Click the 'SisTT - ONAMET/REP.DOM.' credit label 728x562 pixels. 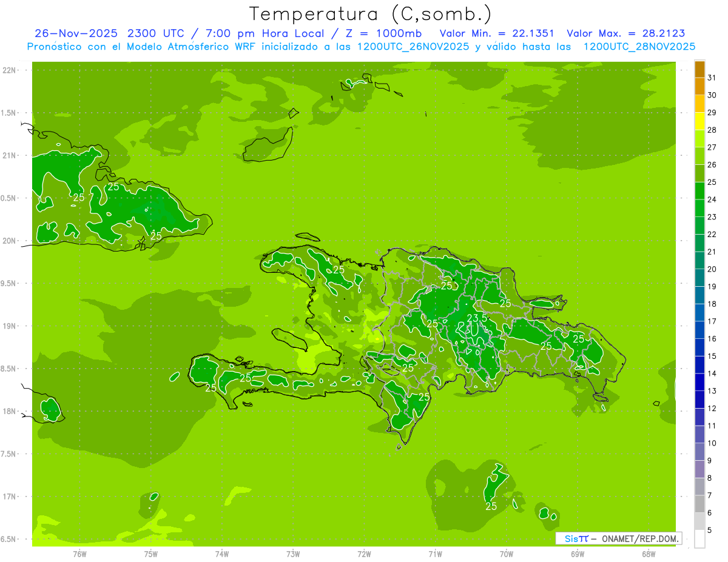pyautogui.click(x=618, y=538)
